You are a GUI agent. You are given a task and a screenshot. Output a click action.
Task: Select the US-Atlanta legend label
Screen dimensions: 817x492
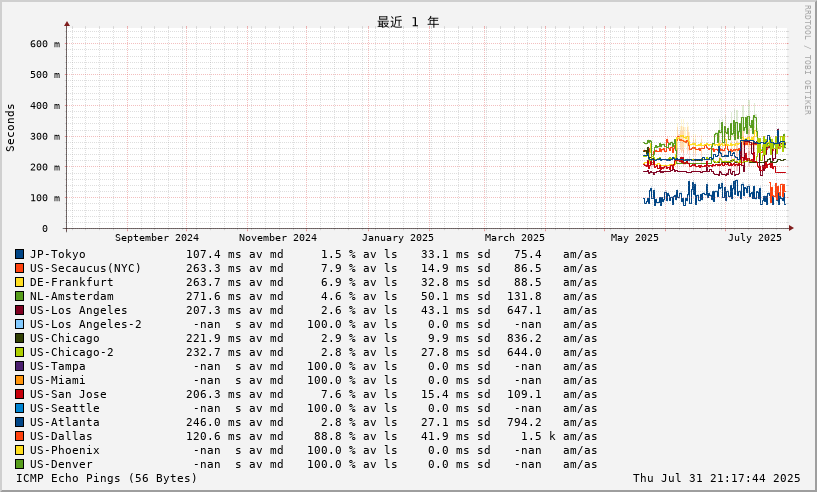click(x=65, y=422)
